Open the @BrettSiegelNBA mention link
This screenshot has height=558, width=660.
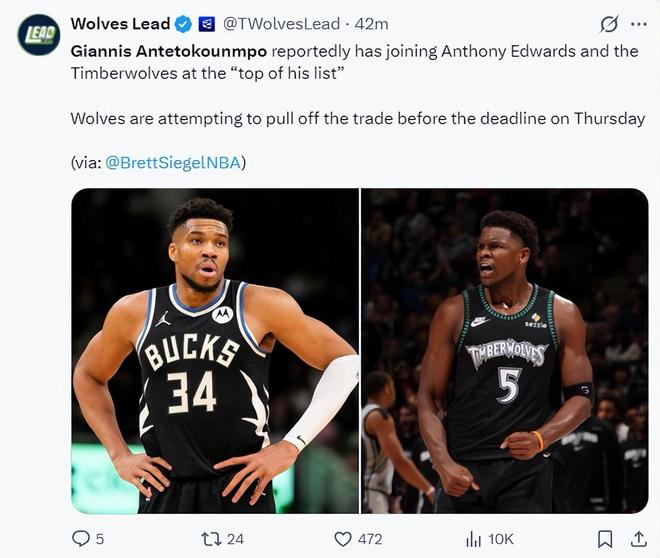172,163
